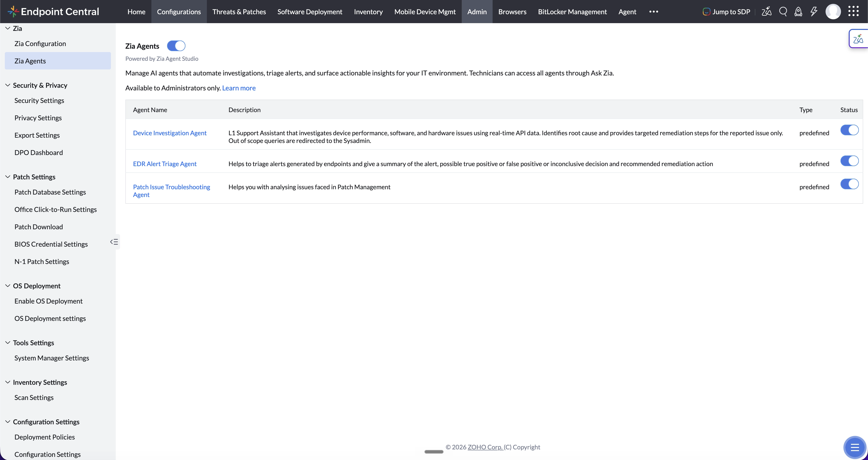Open DPO Dashboard in the sidebar
868x460 pixels.
(58, 152)
